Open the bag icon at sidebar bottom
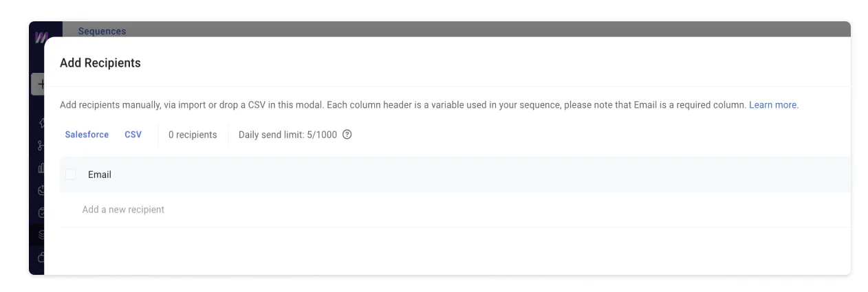The width and height of the screenshot is (868, 292). pyautogui.click(x=41, y=258)
